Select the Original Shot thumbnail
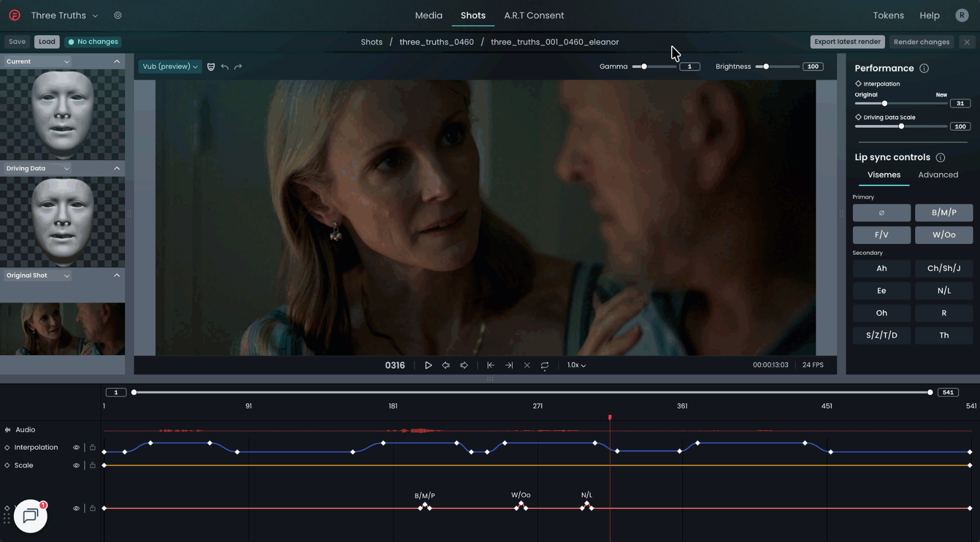This screenshot has height=542, width=980. (x=62, y=329)
